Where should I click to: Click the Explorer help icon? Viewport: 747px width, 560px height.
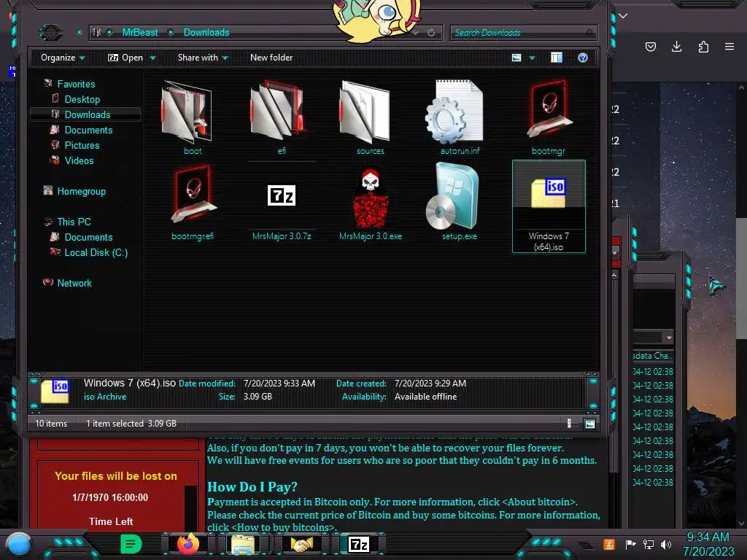[583, 58]
